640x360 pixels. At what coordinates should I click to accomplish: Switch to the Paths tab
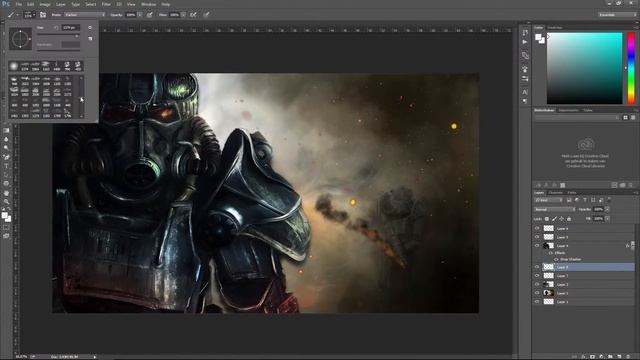click(572, 193)
